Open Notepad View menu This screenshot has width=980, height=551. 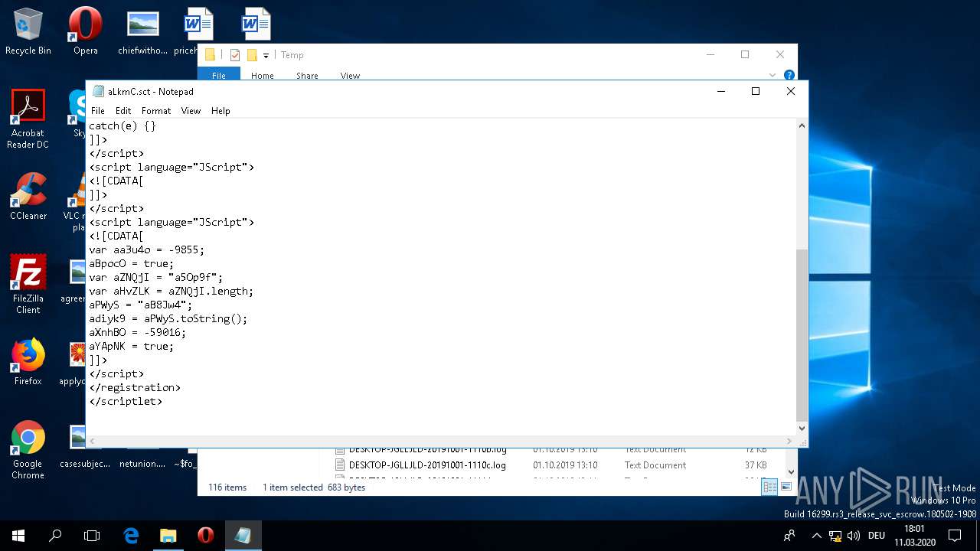pos(191,111)
